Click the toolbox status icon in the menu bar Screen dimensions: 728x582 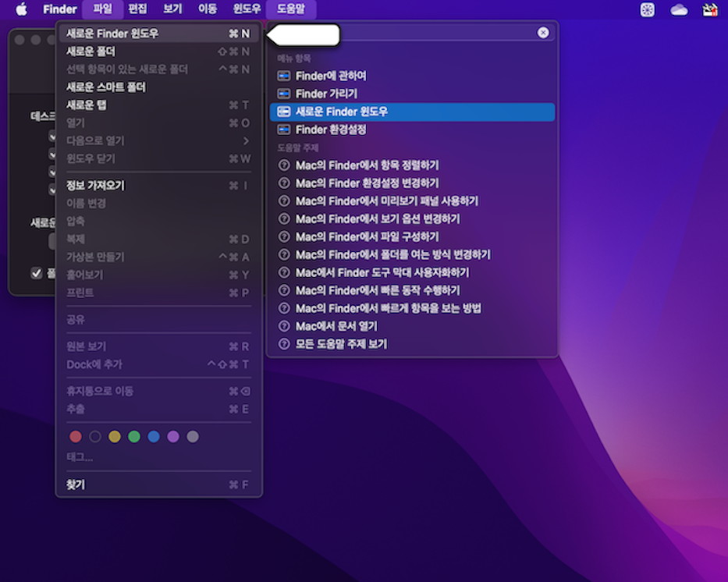709,9
